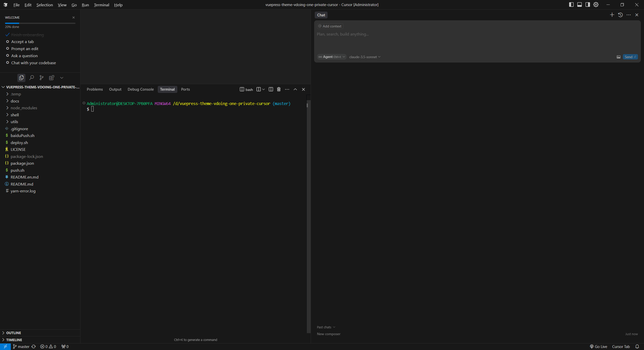Open the Explorer view icon
Viewport: 644px width, 350px height.
pos(21,78)
